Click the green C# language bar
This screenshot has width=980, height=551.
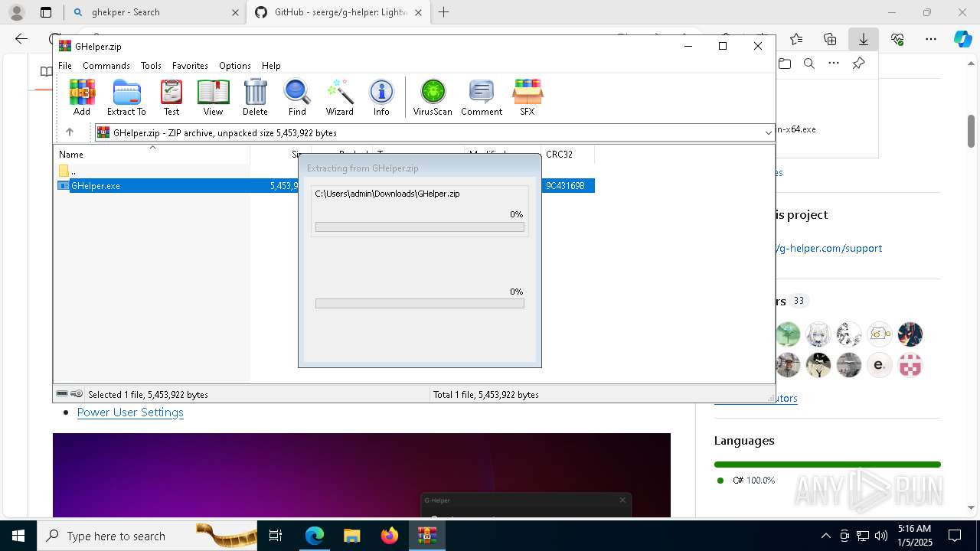click(x=827, y=465)
